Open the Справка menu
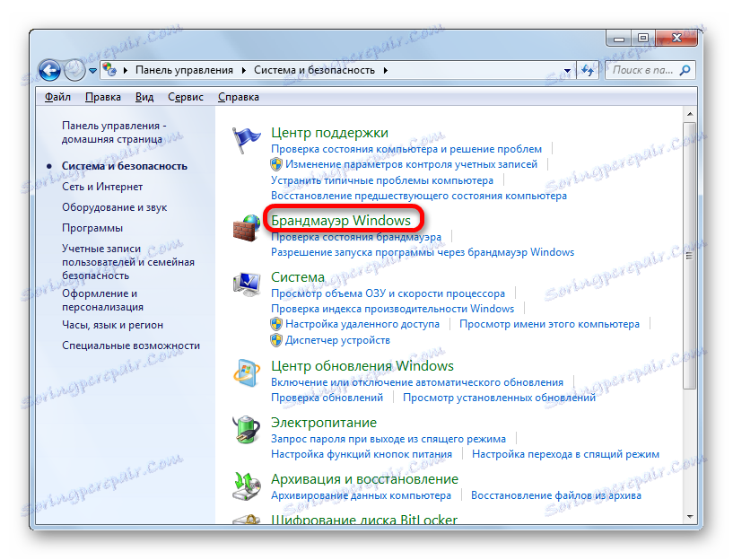Viewport: 733px width, 560px height. pos(239,97)
